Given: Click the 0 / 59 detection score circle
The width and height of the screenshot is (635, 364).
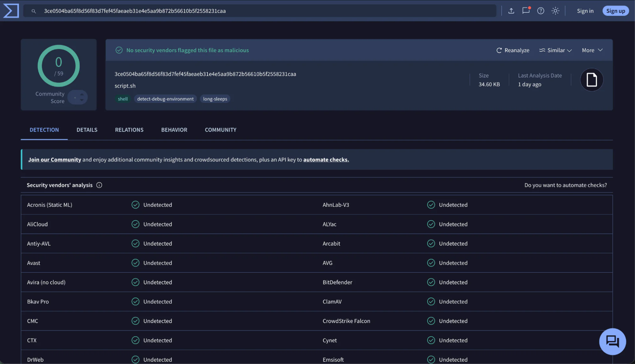Looking at the screenshot, I should click(58, 66).
